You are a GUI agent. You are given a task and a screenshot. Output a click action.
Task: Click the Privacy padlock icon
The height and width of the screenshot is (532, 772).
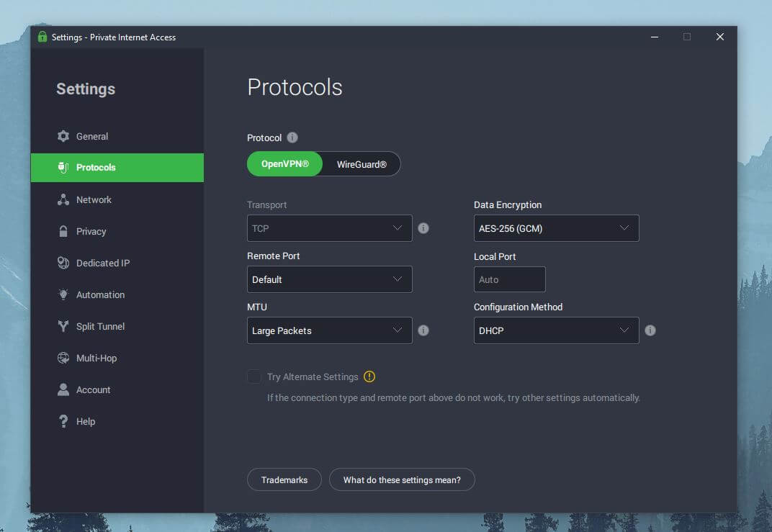63,231
